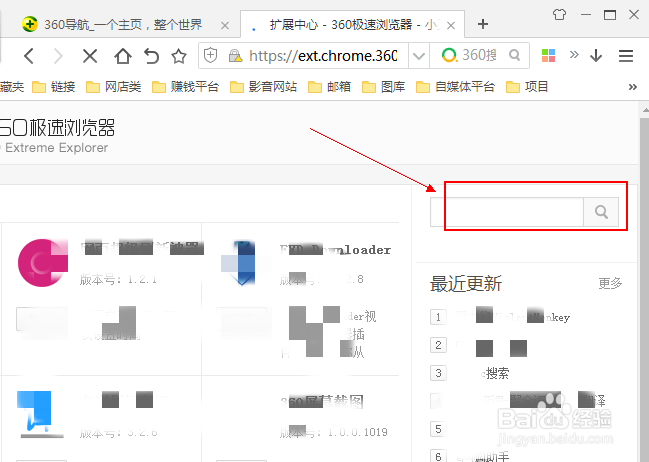This screenshot has width=649, height=462.
Task: Click the Extreme Explorer logo text
Action: 56,148
